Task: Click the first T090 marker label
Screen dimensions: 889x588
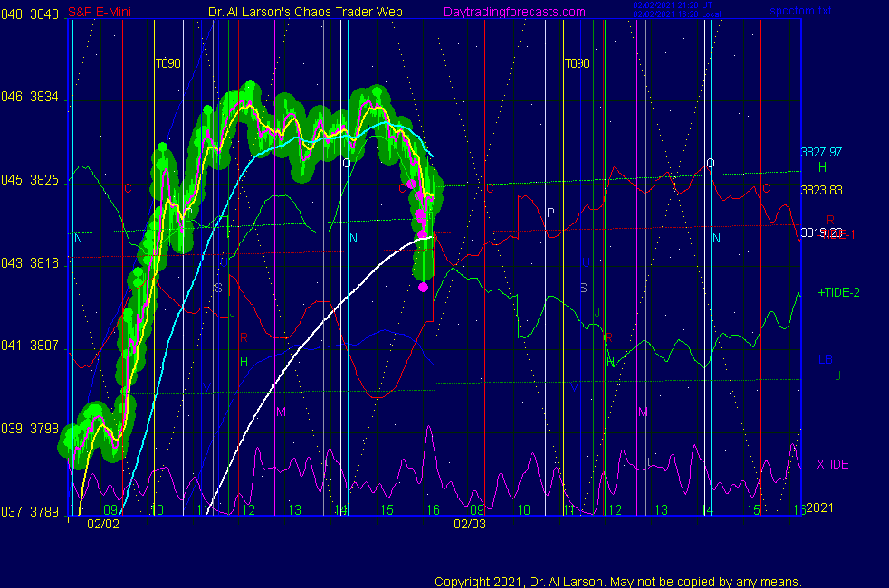Action: (x=167, y=64)
